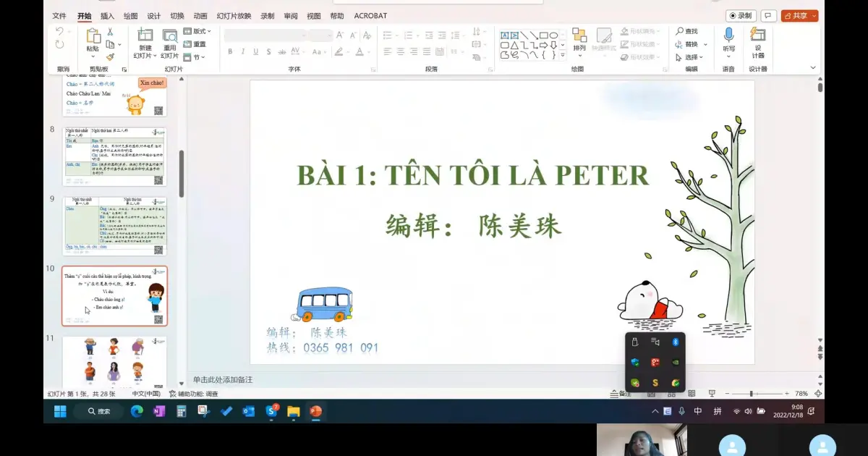Viewport: 868px width, 456px height.
Task: Click the 78% zoom level
Action: tap(801, 394)
